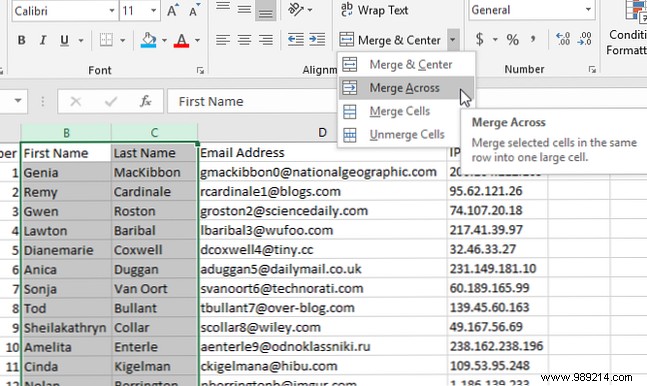Increase font size with large A icon
The height and width of the screenshot is (386, 647).
173,10
